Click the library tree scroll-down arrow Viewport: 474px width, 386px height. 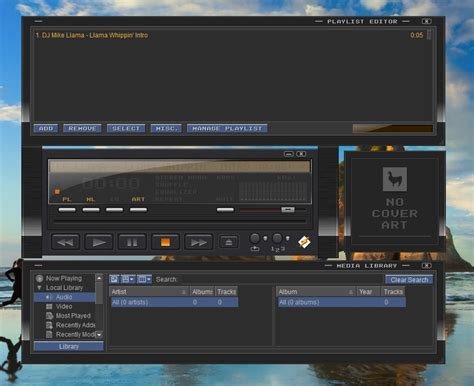[99, 335]
